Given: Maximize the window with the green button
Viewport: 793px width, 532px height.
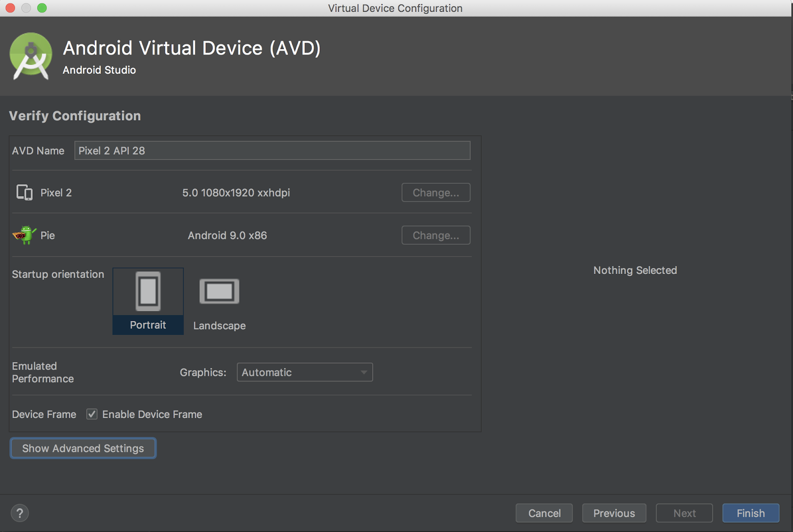Looking at the screenshot, I should click(x=42, y=8).
